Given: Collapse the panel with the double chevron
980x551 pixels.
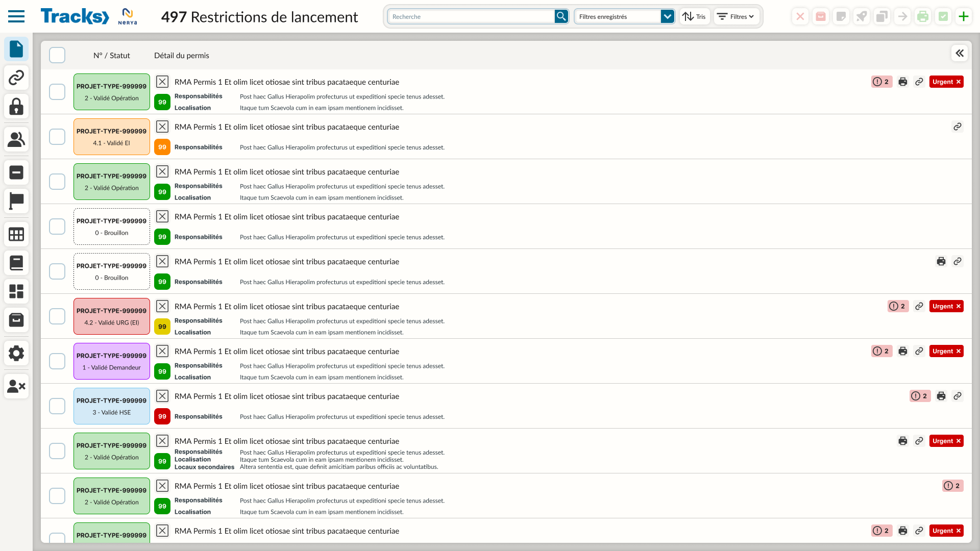Looking at the screenshot, I should tap(960, 53).
